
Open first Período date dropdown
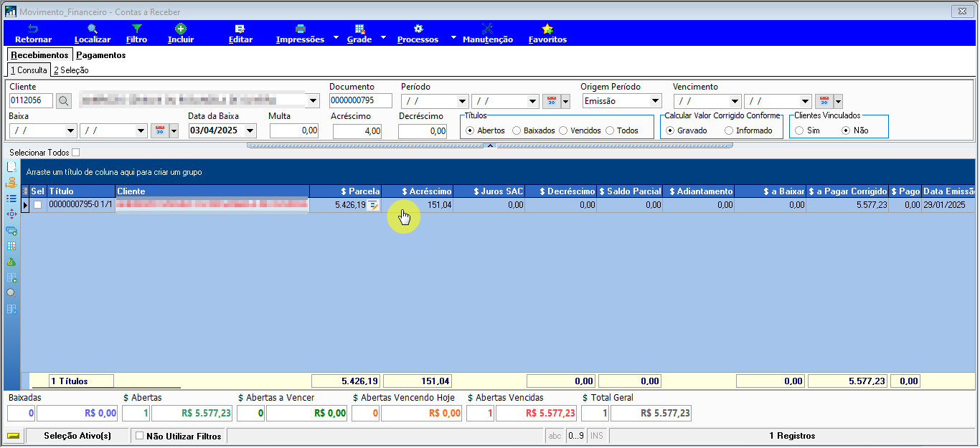(462, 101)
